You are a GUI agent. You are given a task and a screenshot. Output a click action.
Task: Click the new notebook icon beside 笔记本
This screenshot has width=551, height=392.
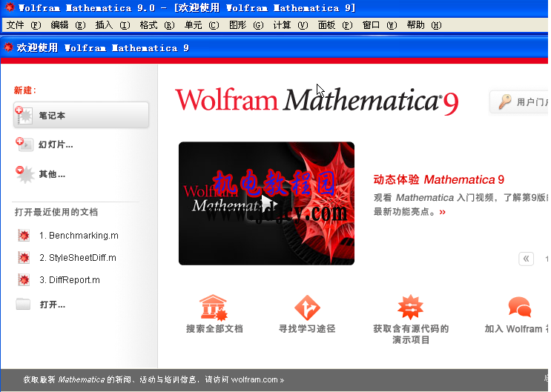24,115
